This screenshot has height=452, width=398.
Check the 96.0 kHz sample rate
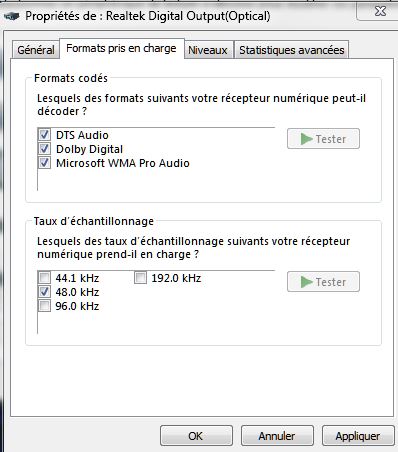44,306
